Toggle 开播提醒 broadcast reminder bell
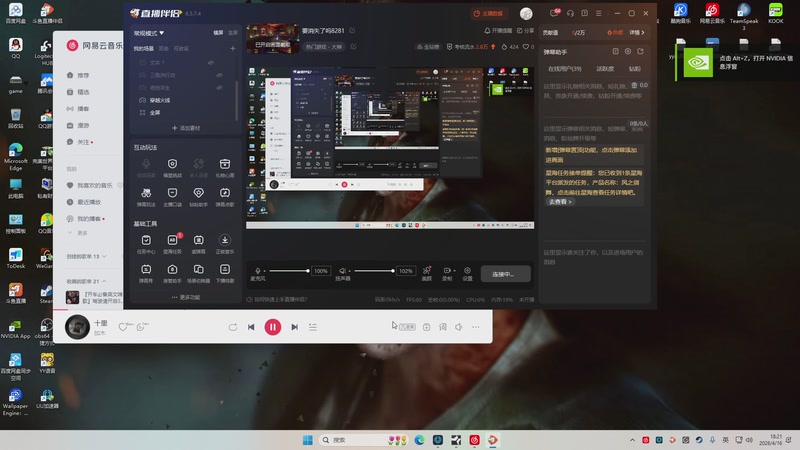 pos(498,31)
